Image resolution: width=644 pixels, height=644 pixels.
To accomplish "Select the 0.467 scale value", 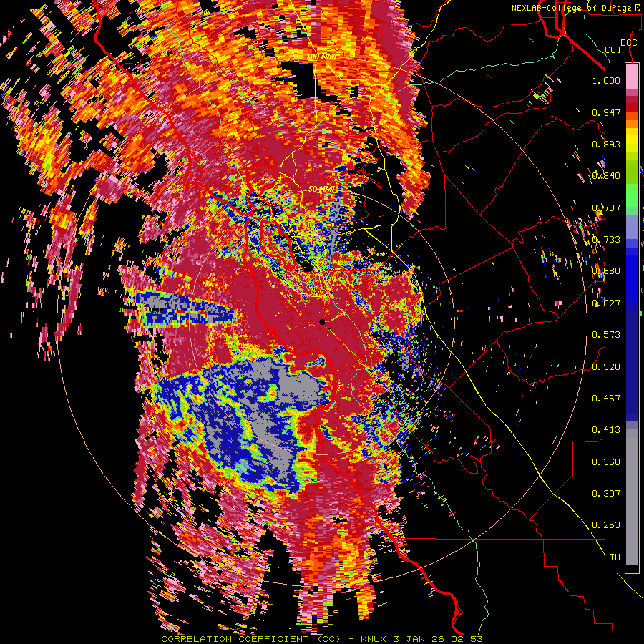I will [606, 399].
